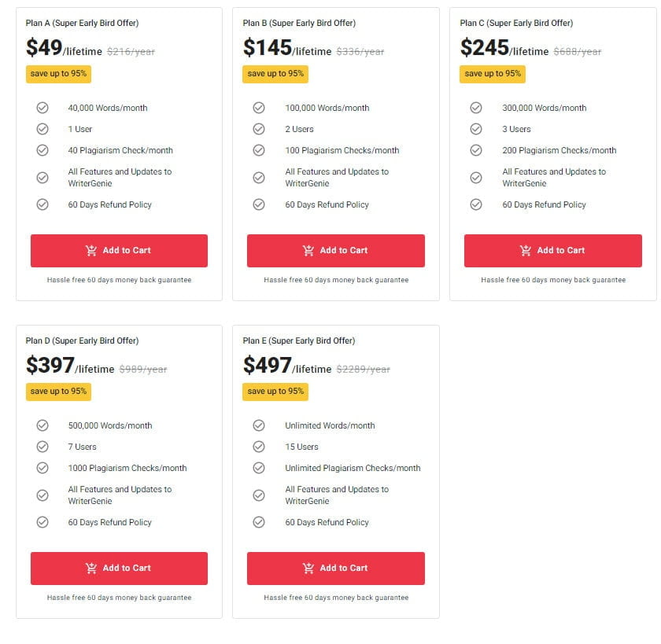Click the cart icon in Plan D button
Screen dimensions: 661x644
pyautogui.click(x=91, y=569)
